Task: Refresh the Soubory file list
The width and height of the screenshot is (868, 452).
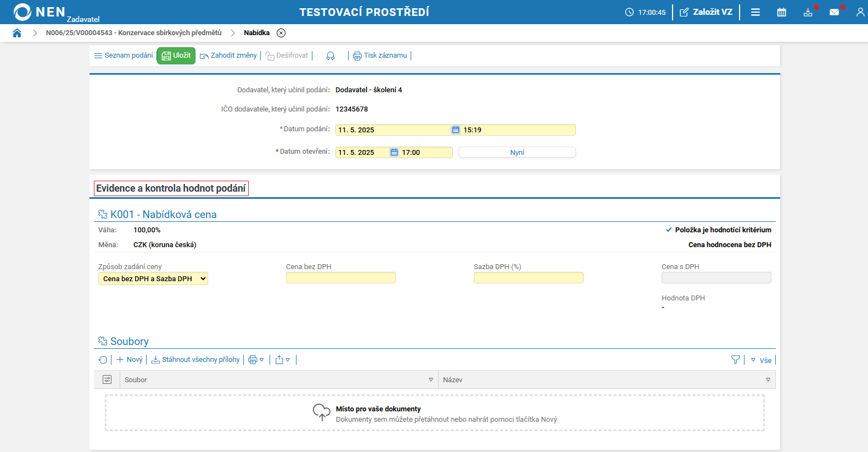Action: 103,360
